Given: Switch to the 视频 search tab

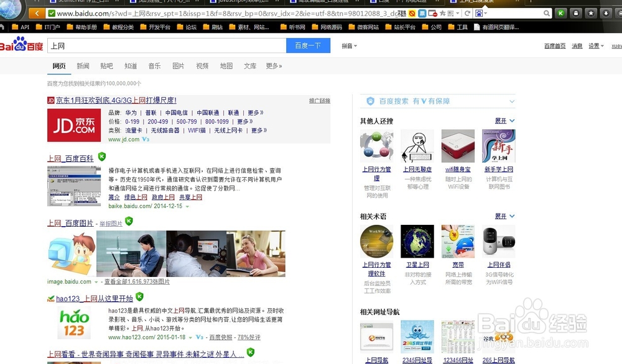Looking at the screenshot, I should [x=202, y=66].
